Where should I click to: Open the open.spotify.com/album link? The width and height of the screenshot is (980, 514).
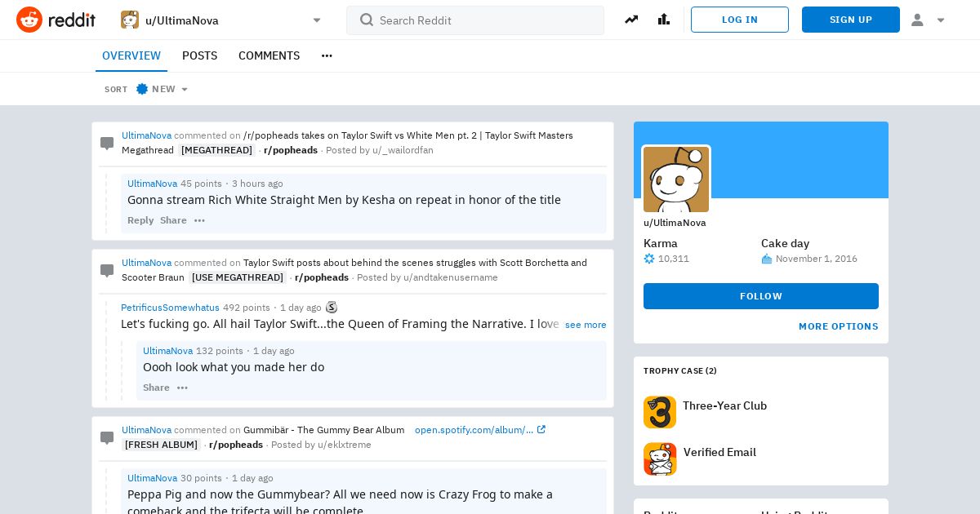click(x=474, y=430)
